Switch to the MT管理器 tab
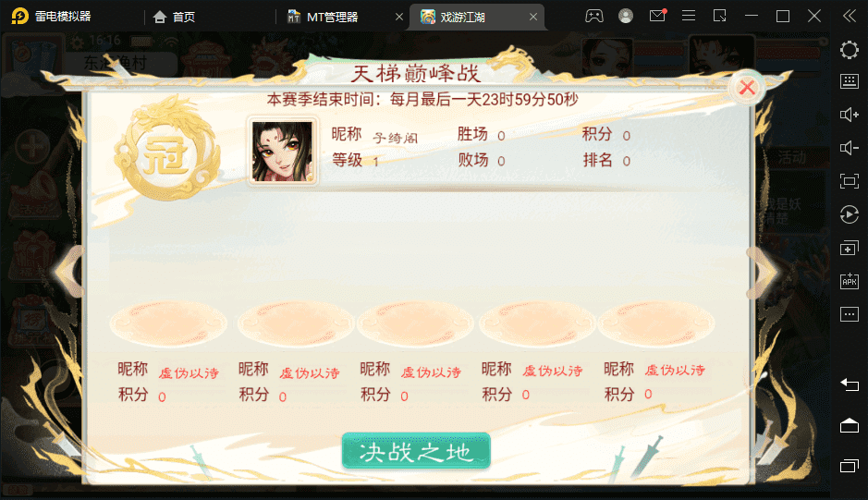Screen dimensions: 868x500 [332, 18]
